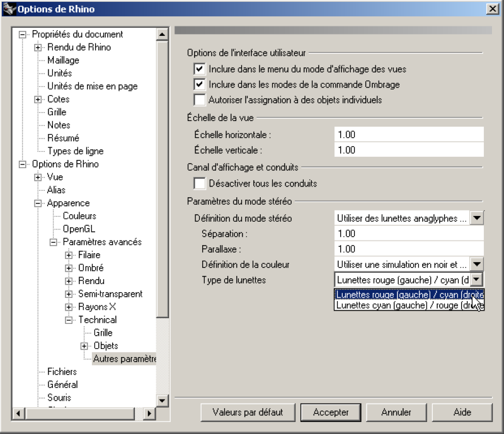Select 'Types de ligne' tree item
Screen dimensions: 504x434
point(75,151)
